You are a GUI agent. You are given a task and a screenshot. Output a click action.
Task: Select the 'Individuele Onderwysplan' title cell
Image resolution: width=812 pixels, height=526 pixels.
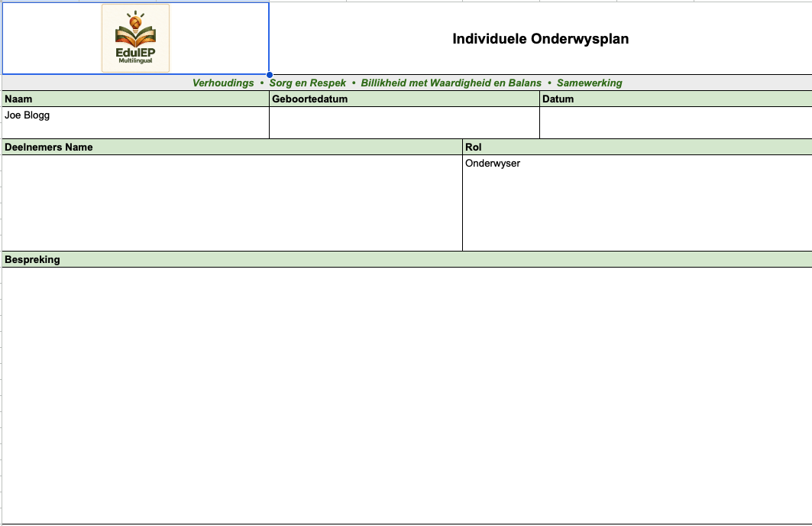pos(541,38)
